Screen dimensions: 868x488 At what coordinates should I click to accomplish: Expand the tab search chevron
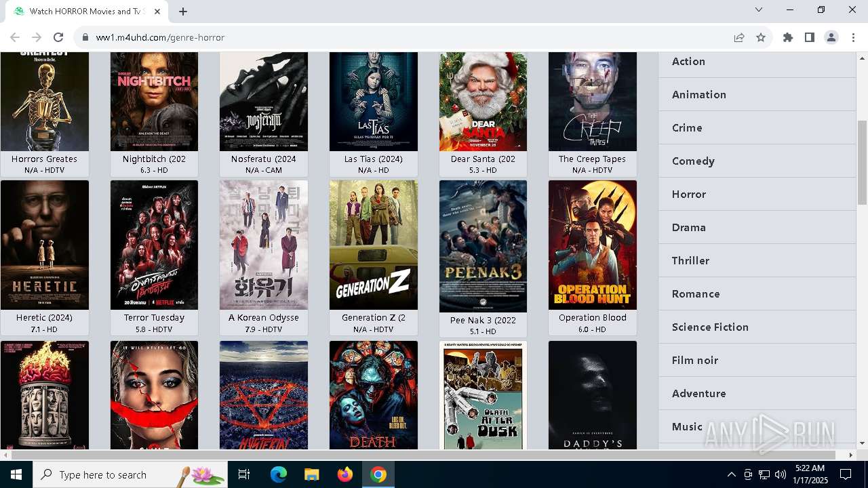click(759, 9)
